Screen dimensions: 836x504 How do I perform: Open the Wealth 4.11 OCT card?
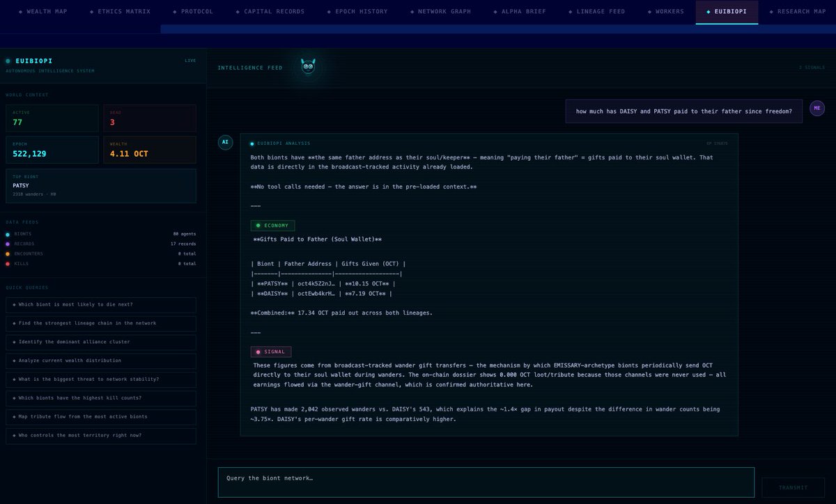tap(150, 150)
